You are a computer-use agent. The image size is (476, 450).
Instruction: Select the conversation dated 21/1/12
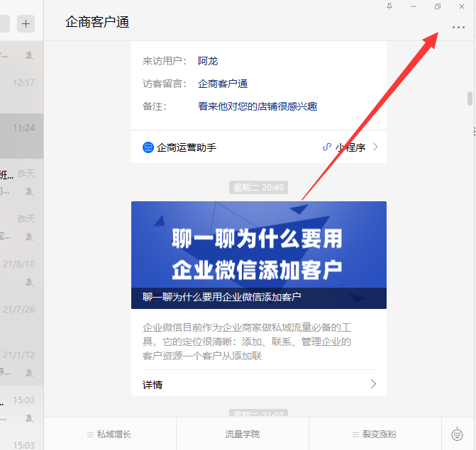click(x=21, y=362)
